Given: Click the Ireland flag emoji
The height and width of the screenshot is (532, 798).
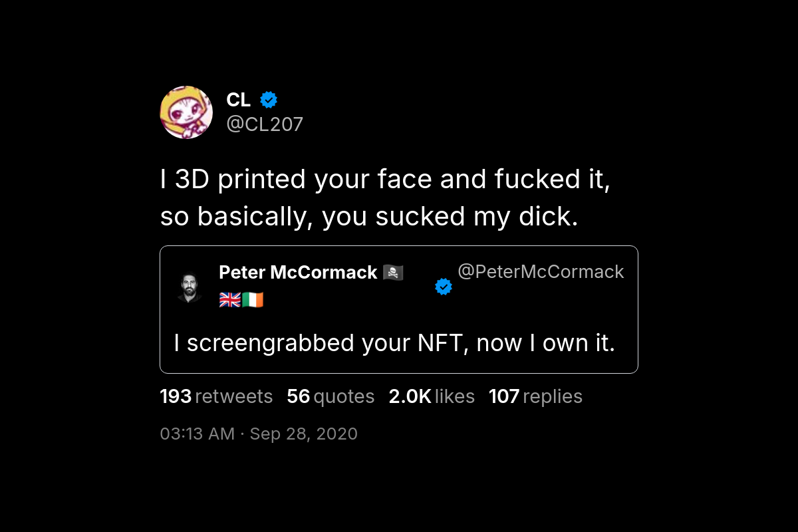Looking at the screenshot, I should click(253, 300).
